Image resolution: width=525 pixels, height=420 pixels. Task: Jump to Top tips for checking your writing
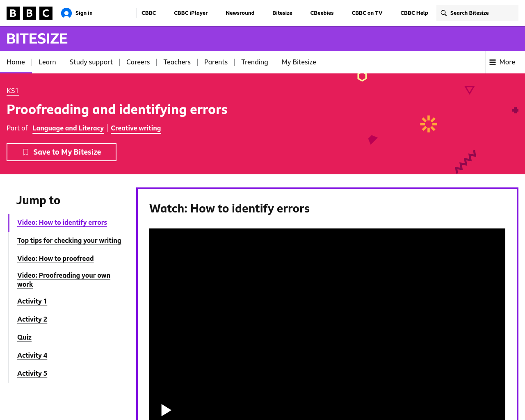pos(69,240)
